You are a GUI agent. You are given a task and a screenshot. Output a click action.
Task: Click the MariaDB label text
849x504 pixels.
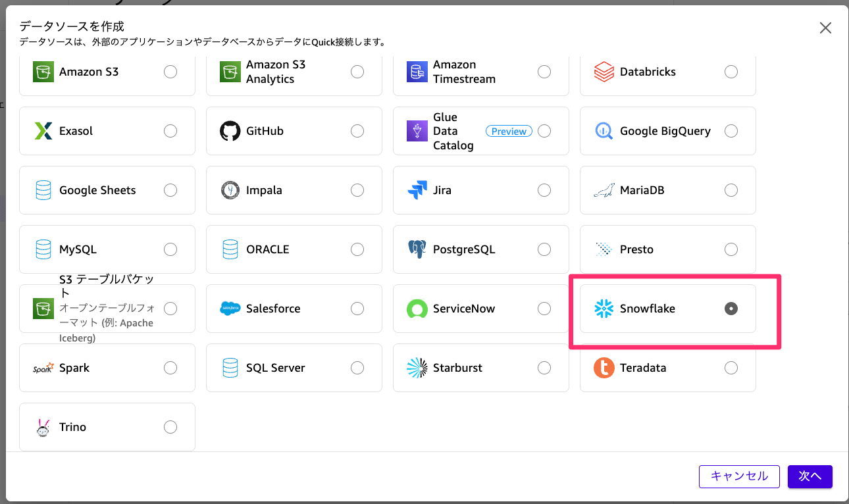[642, 190]
